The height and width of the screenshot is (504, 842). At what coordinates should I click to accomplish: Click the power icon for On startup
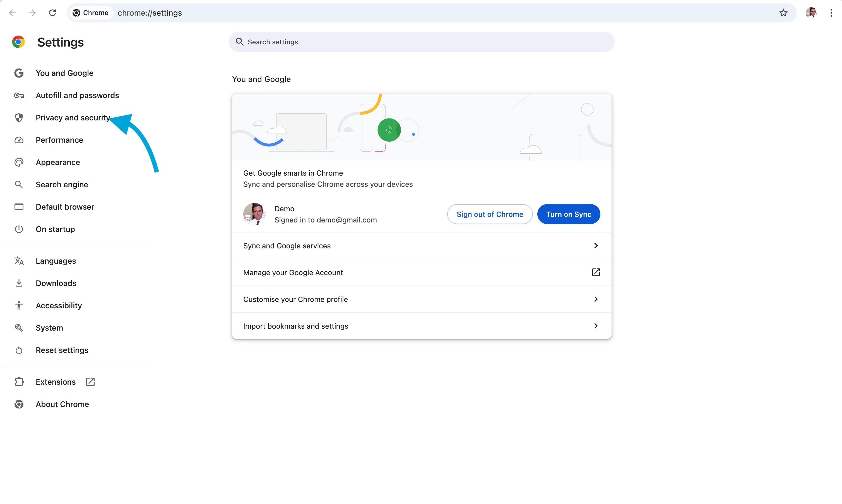(x=19, y=229)
